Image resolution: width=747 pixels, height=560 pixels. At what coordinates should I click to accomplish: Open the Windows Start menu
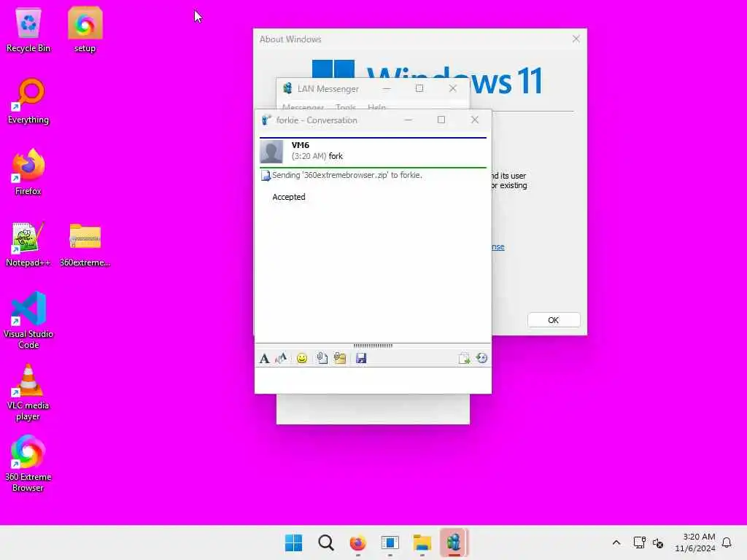tap(293, 542)
